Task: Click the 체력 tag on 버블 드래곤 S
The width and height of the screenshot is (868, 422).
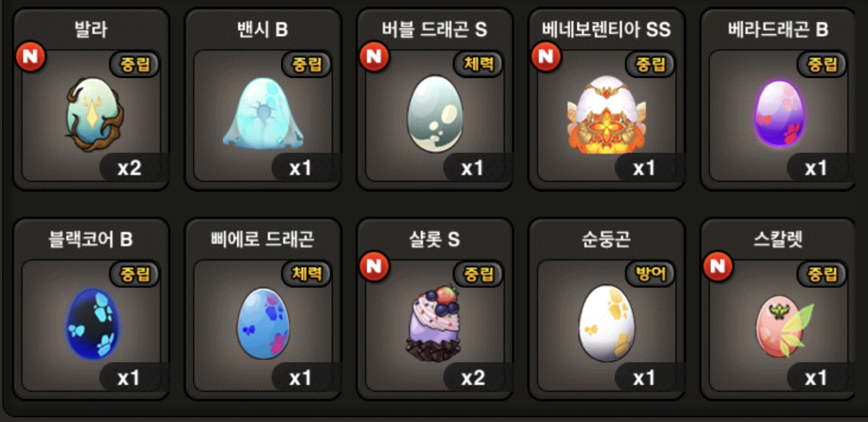Action: pos(478,64)
